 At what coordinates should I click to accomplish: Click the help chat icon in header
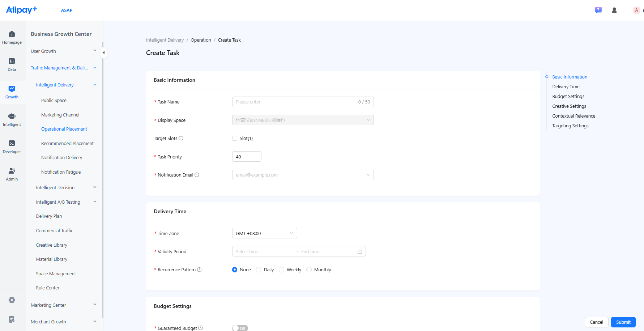coord(598,10)
